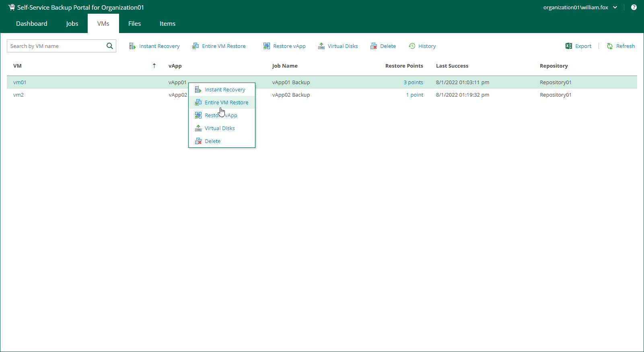Viewport: 644px width, 352px height.
Task: Click Restore vApp icon in context menu
Action: click(x=198, y=115)
